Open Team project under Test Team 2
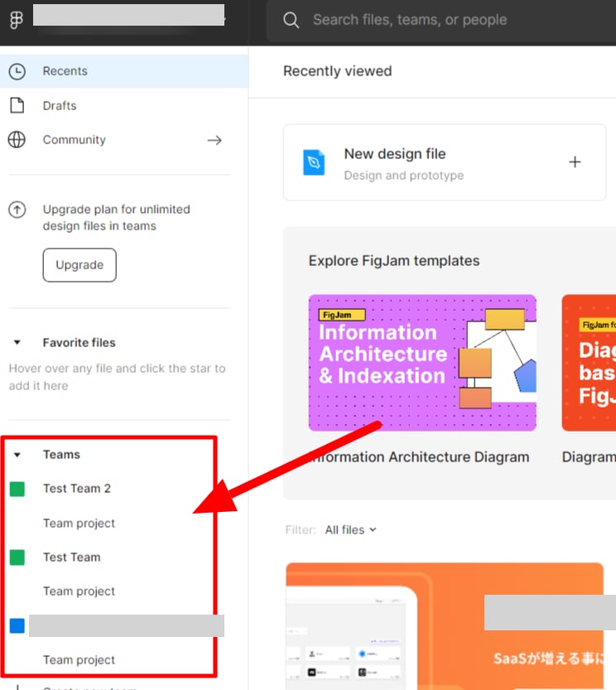 pos(79,524)
